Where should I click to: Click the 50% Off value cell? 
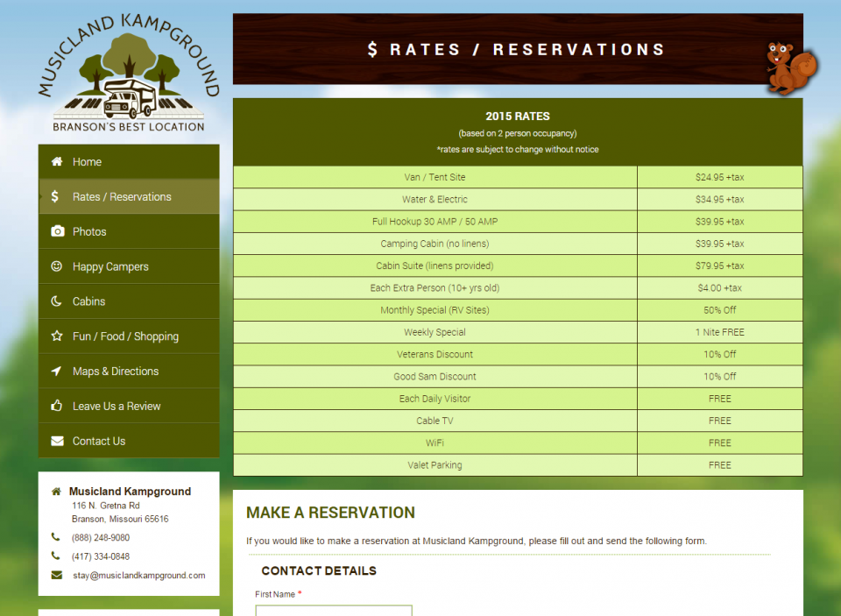720,310
